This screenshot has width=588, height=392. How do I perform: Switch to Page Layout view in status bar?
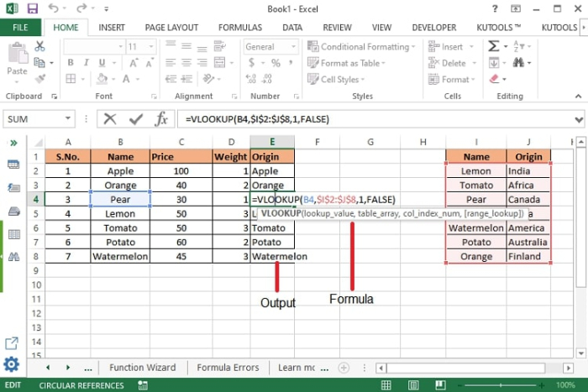tap(413, 385)
